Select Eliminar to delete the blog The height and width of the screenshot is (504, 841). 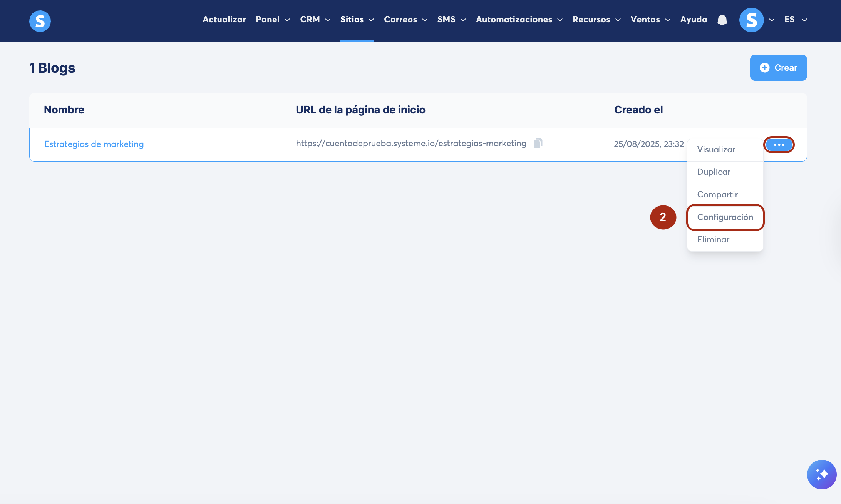[713, 240]
